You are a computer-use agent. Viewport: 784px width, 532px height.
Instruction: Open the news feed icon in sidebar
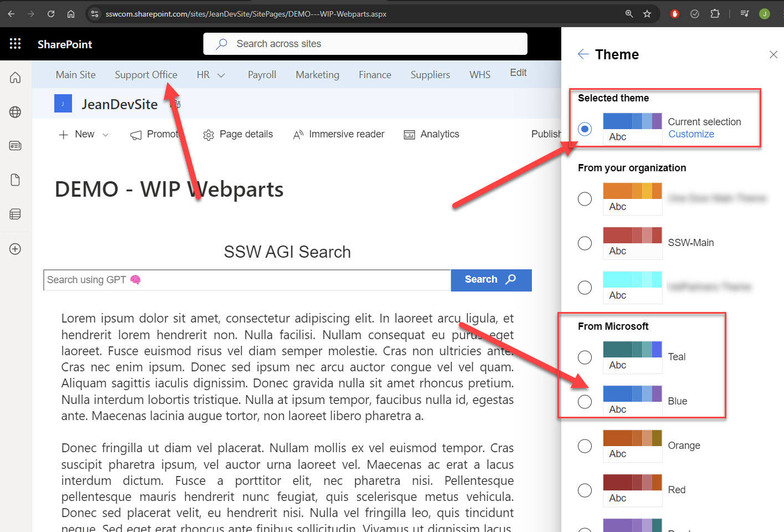(x=16, y=146)
